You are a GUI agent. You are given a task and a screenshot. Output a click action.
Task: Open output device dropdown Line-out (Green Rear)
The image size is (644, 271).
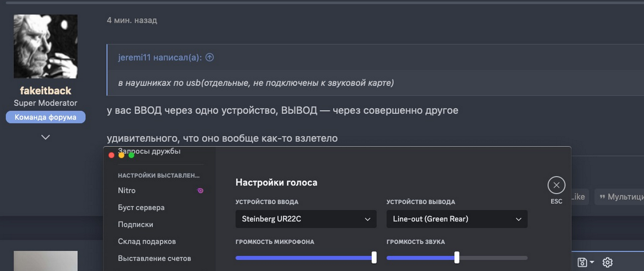click(x=457, y=219)
